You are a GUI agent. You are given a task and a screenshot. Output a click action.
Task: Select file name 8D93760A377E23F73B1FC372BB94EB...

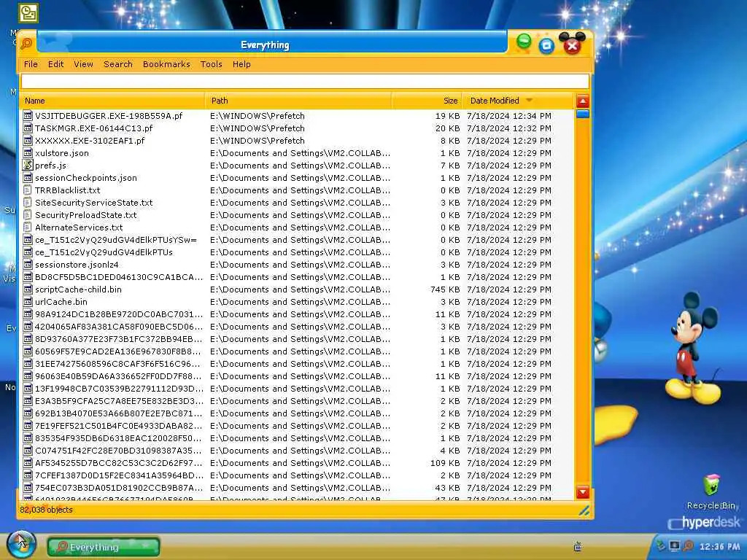tap(119, 338)
